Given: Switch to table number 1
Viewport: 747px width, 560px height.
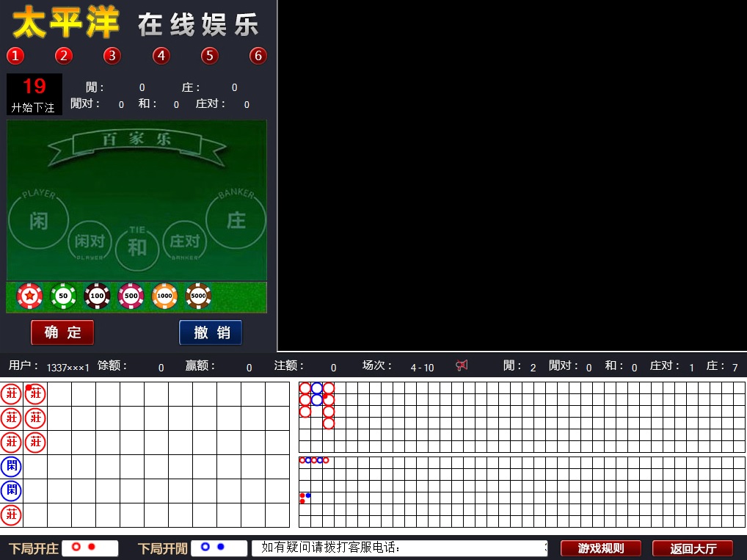Looking at the screenshot, I should click(15, 56).
